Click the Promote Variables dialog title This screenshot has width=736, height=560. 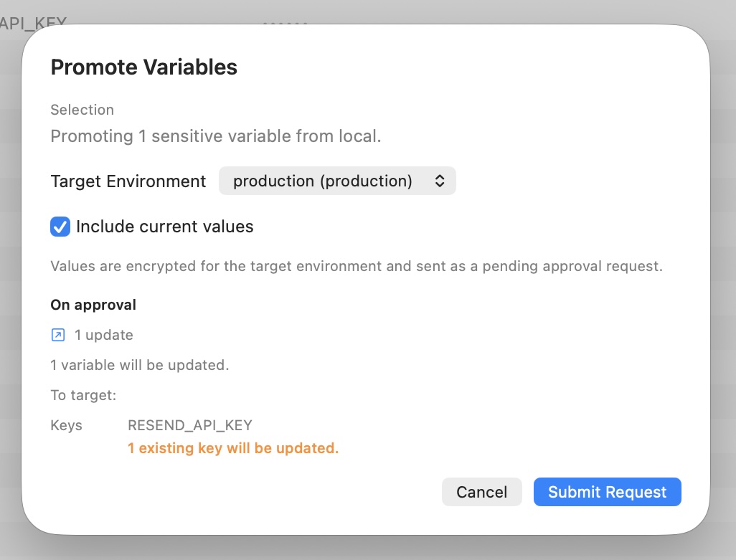click(143, 67)
